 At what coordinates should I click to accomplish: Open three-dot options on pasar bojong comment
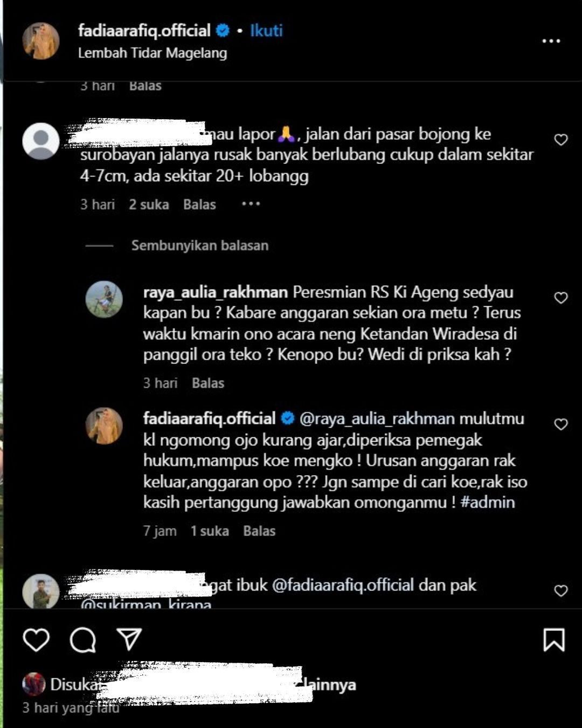(251, 204)
